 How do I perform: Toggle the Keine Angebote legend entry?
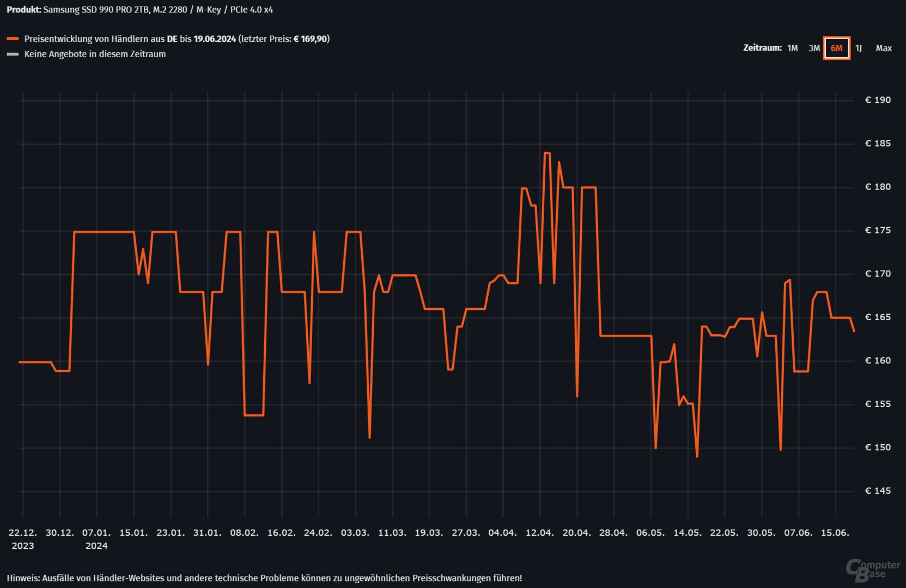click(95, 54)
